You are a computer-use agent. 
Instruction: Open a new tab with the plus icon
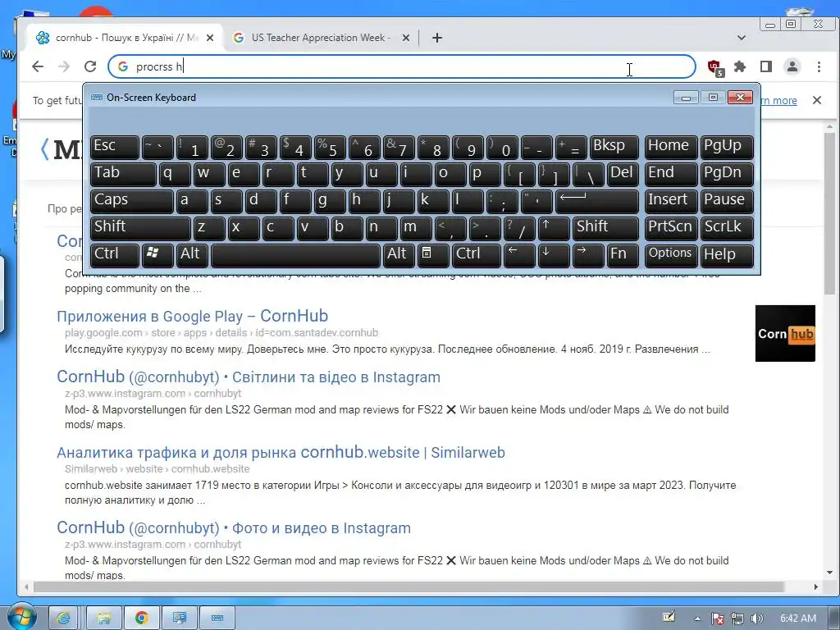coord(437,38)
